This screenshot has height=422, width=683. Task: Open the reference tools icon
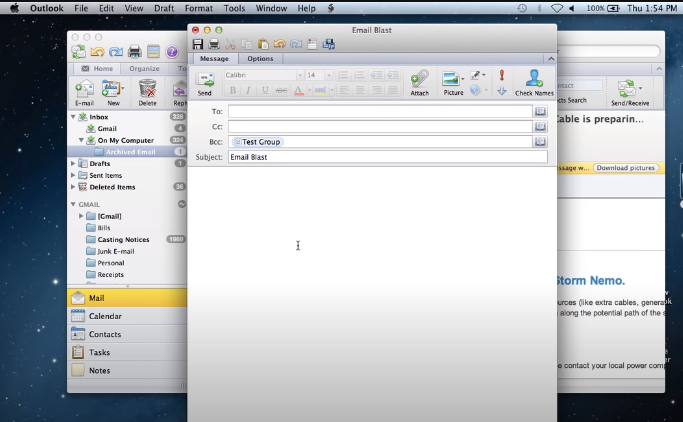point(312,44)
